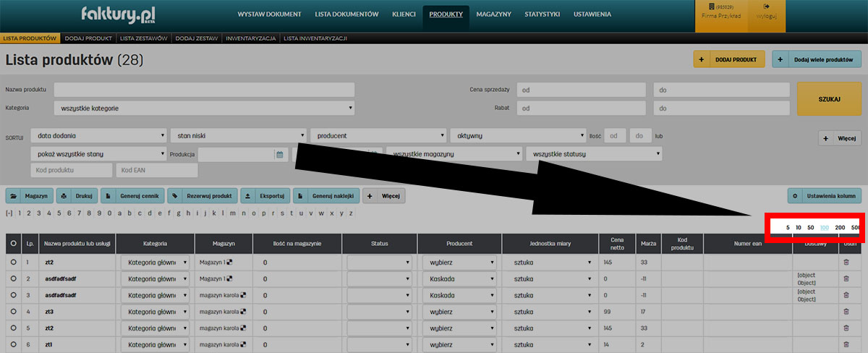Select radio button for row 1 zt2
Screen dimensions: 868x353
(13, 262)
